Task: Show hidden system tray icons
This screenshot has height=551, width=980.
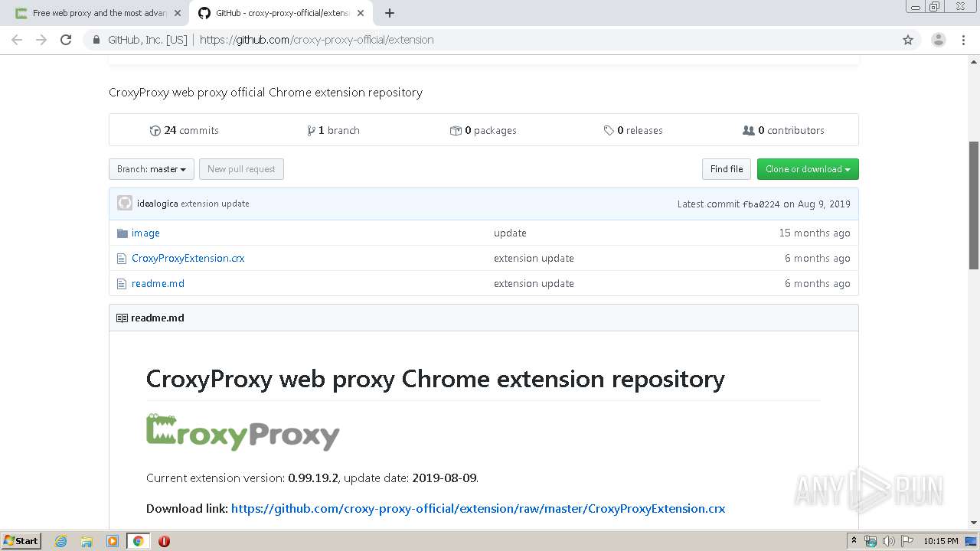Action: coord(854,541)
